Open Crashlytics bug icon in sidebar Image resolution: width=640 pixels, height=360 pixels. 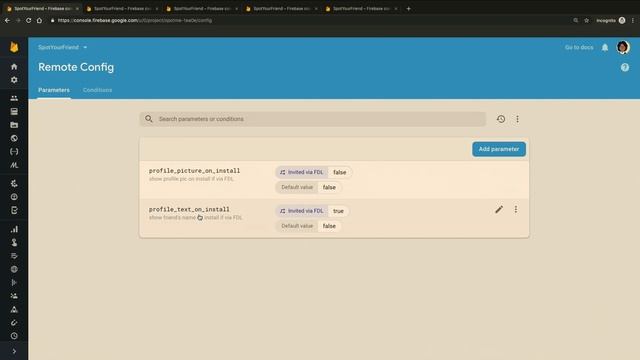click(14, 184)
